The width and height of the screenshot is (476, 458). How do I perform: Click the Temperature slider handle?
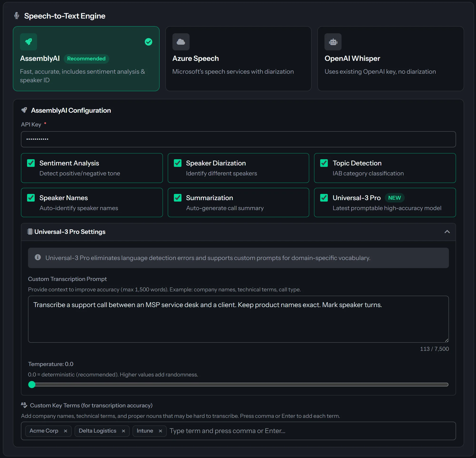coord(32,384)
